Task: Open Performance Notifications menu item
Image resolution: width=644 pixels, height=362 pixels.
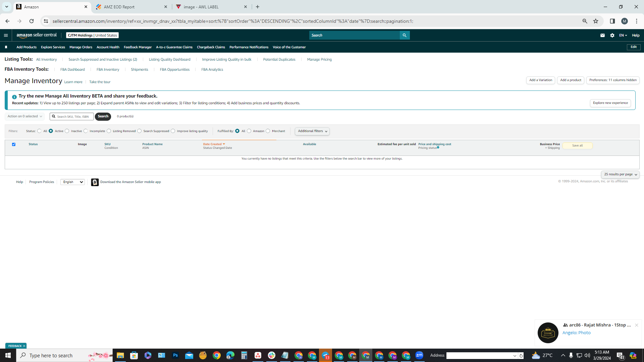Action: tap(249, 47)
